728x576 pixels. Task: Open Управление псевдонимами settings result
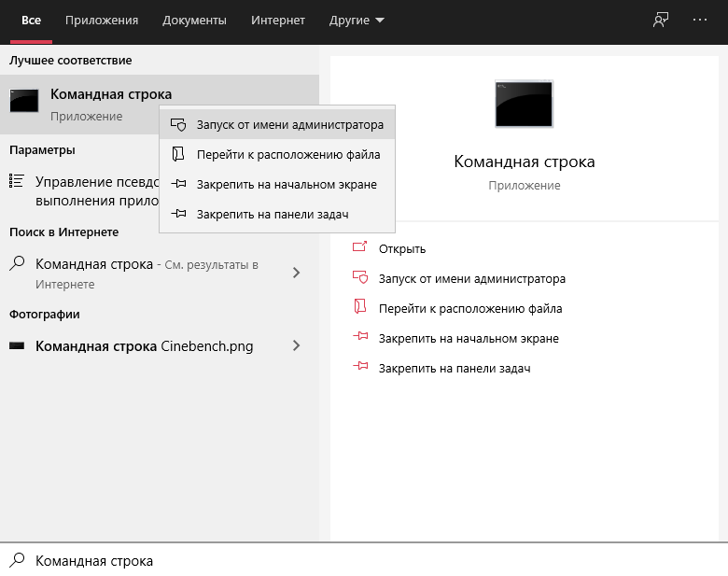tap(84, 191)
